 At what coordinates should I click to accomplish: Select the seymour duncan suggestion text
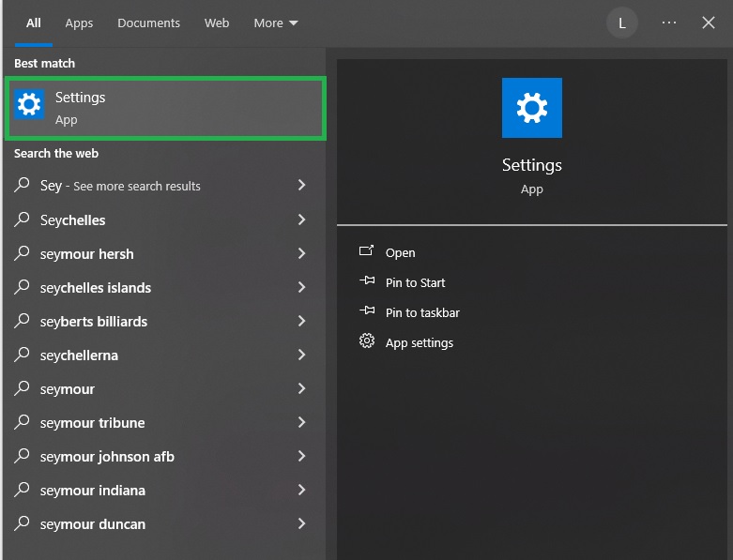(x=93, y=524)
